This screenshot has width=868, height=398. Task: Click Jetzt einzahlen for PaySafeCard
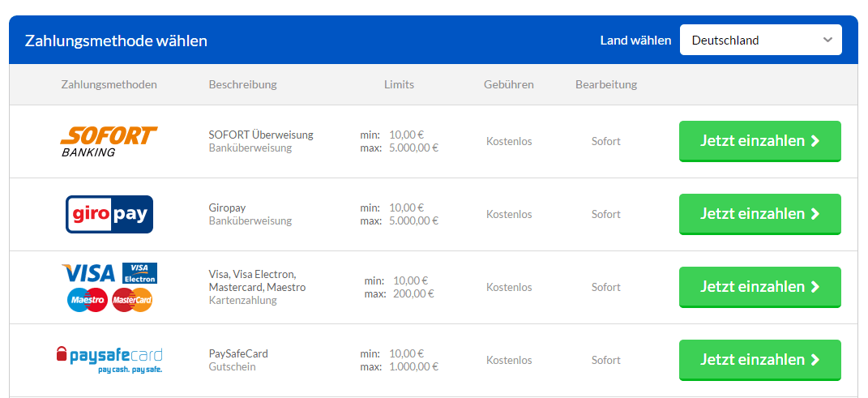[760, 361]
